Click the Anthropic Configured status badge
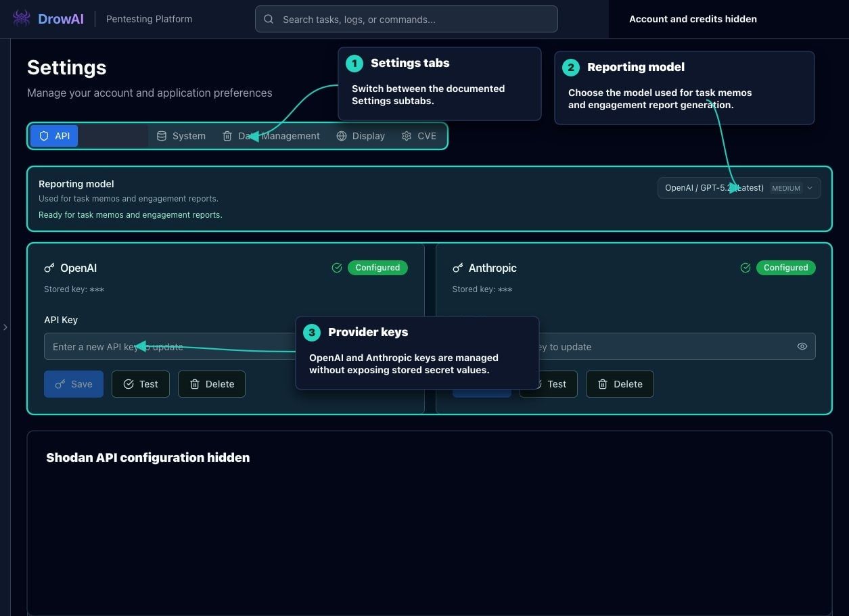The image size is (849, 616). 786,268
